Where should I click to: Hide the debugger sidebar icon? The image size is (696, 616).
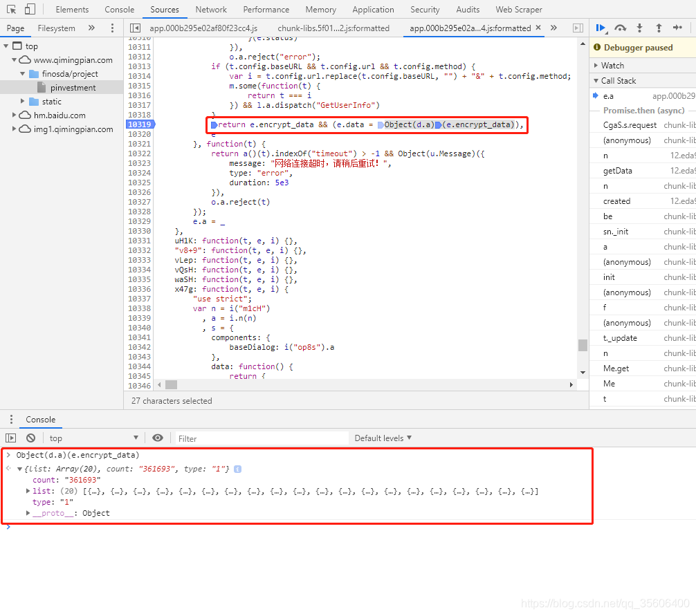click(578, 28)
